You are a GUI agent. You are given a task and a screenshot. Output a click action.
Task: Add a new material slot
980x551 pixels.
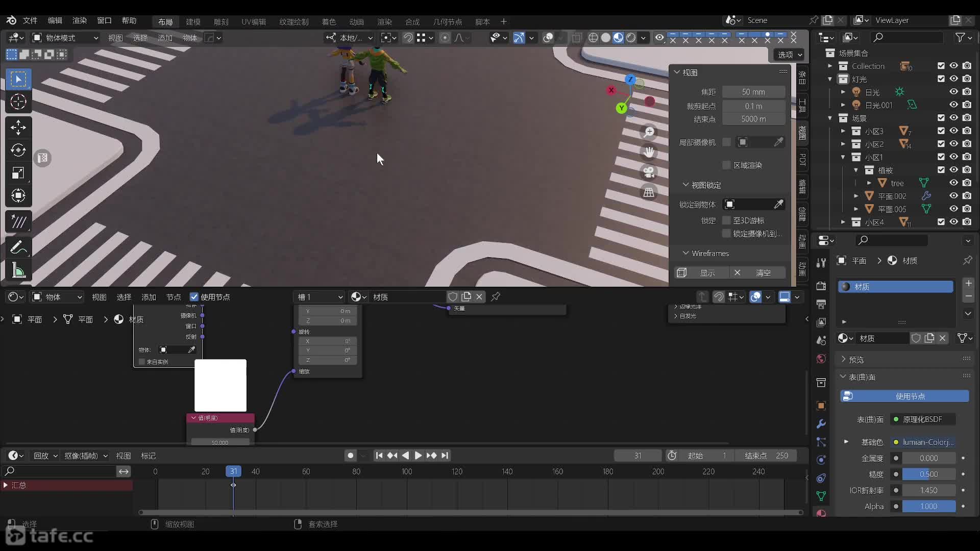tap(968, 284)
